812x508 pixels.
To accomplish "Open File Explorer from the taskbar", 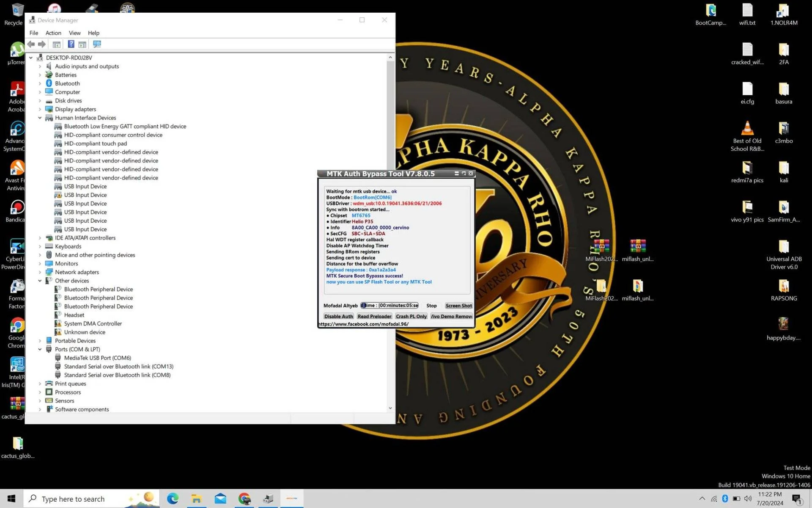I will pyautogui.click(x=196, y=499).
